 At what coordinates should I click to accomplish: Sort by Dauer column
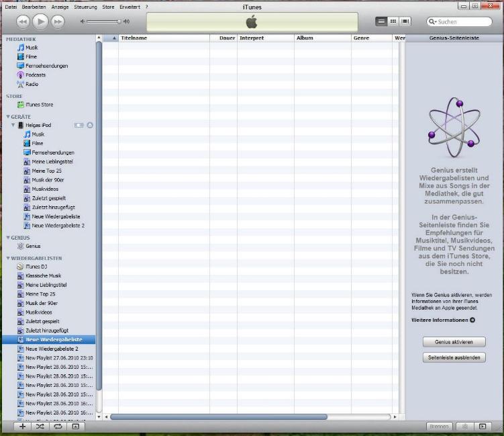point(223,38)
